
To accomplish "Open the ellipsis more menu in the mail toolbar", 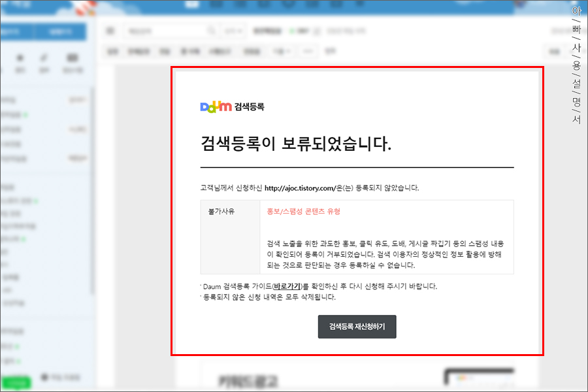I will 308,52.
